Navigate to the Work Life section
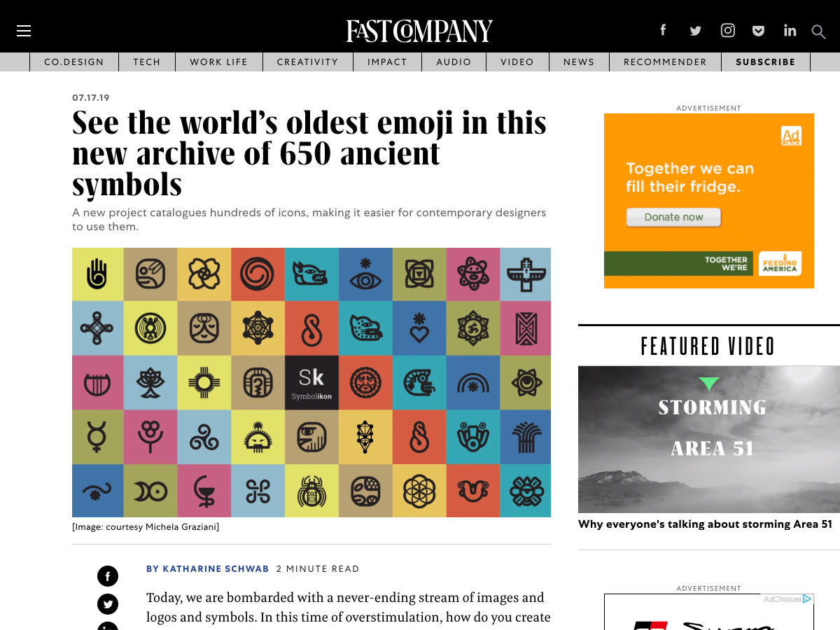Image resolution: width=840 pixels, height=630 pixels. [x=218, y=62]
